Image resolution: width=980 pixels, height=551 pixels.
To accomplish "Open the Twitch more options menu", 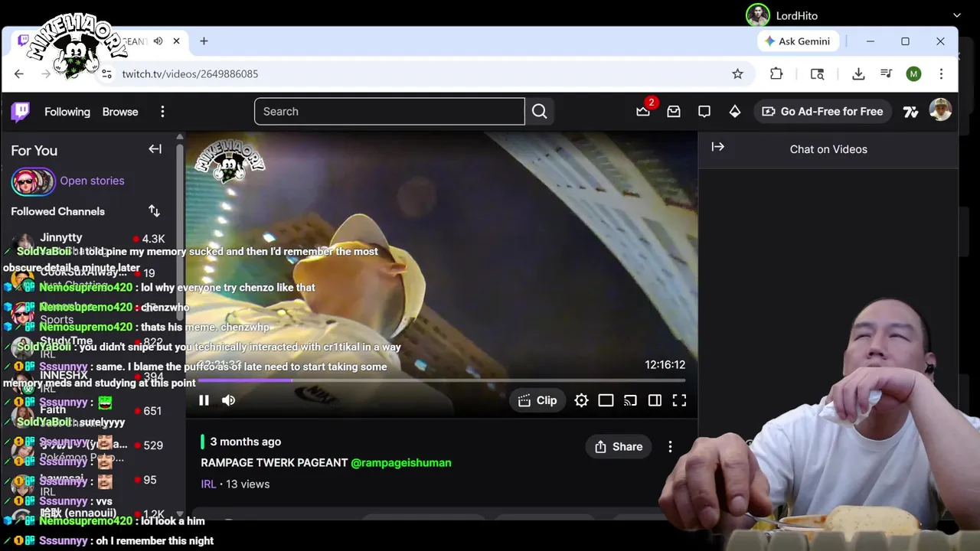I will (162, 112).
